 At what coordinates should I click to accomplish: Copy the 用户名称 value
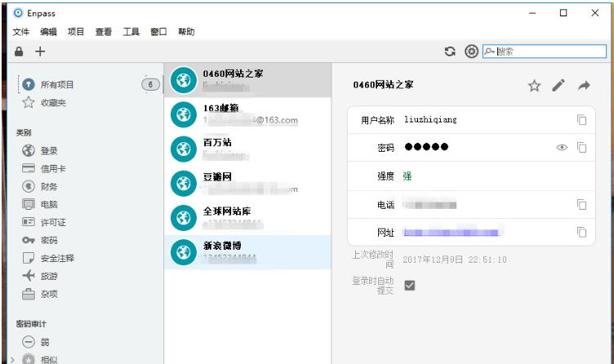click(582, 120)
